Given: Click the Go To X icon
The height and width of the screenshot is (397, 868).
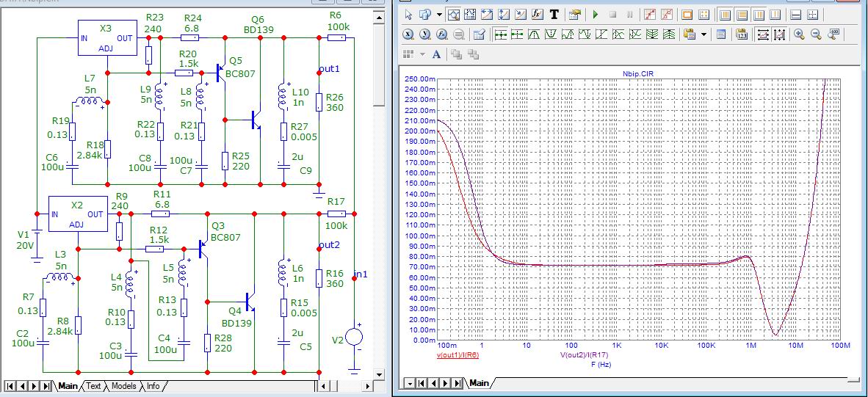Looking at the screenshot, I should point(408,34).
